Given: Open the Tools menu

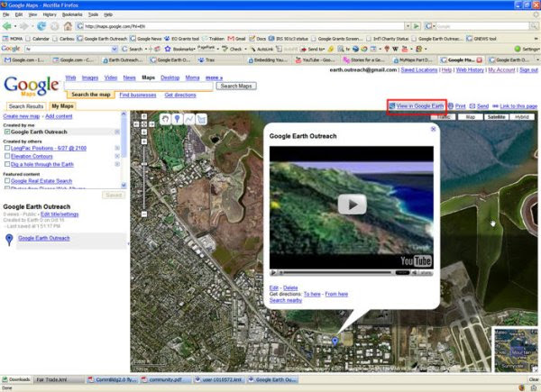Looking at the screenshot, I should tap(93, 14).
